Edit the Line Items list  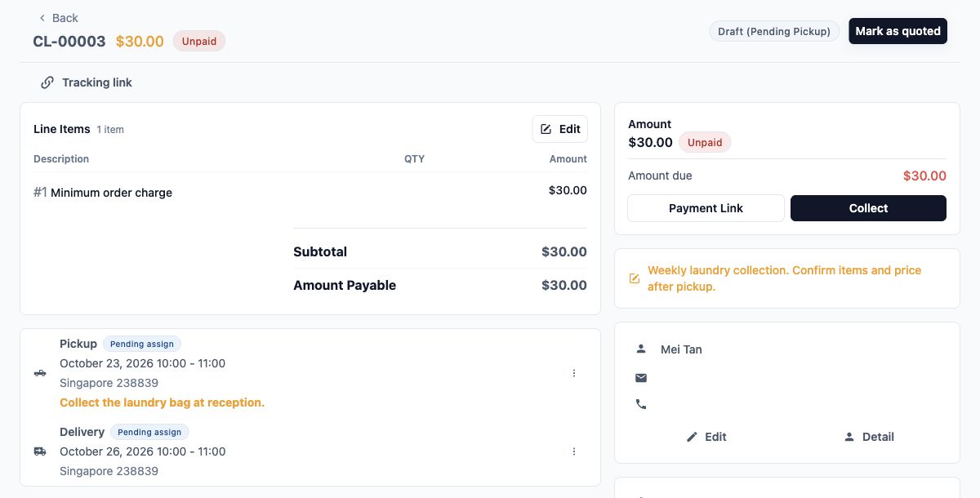[560, 129]
